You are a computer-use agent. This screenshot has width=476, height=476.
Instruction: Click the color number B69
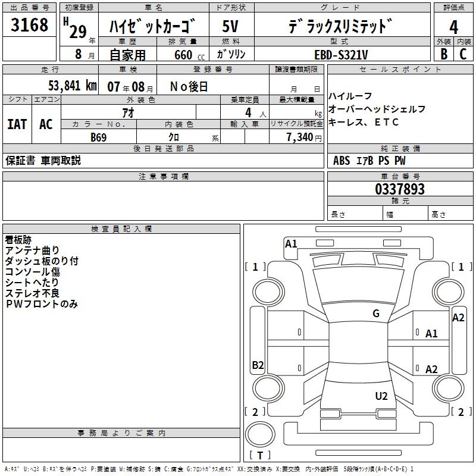point(99,137)
